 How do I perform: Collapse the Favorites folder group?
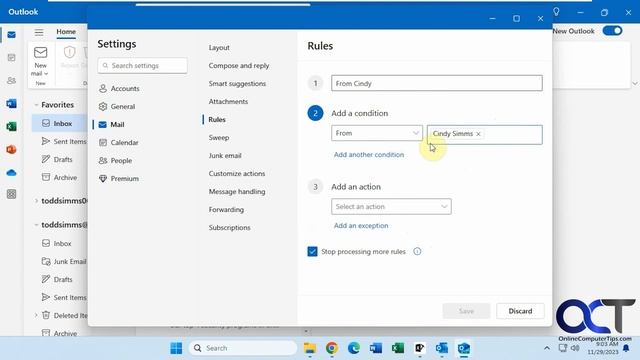pyautogui.click(x=36, y=105)
